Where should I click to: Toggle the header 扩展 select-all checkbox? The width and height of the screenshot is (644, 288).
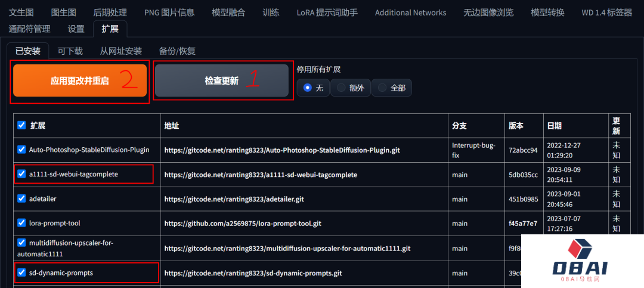21,125
